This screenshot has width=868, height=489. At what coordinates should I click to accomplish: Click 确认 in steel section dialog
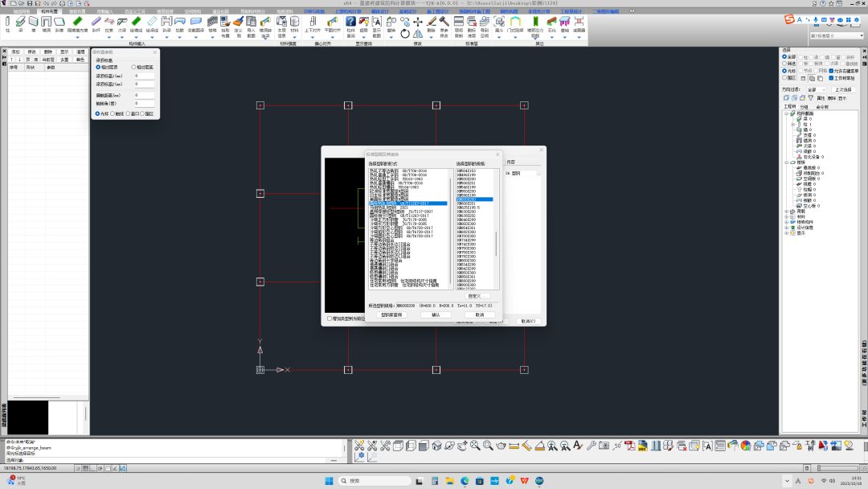coord(436,315)
